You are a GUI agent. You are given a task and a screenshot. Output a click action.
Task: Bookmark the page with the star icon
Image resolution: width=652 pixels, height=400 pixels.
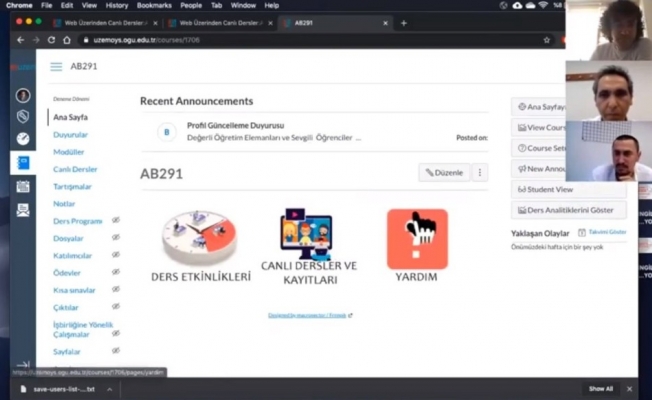click(x=547, y=40)
